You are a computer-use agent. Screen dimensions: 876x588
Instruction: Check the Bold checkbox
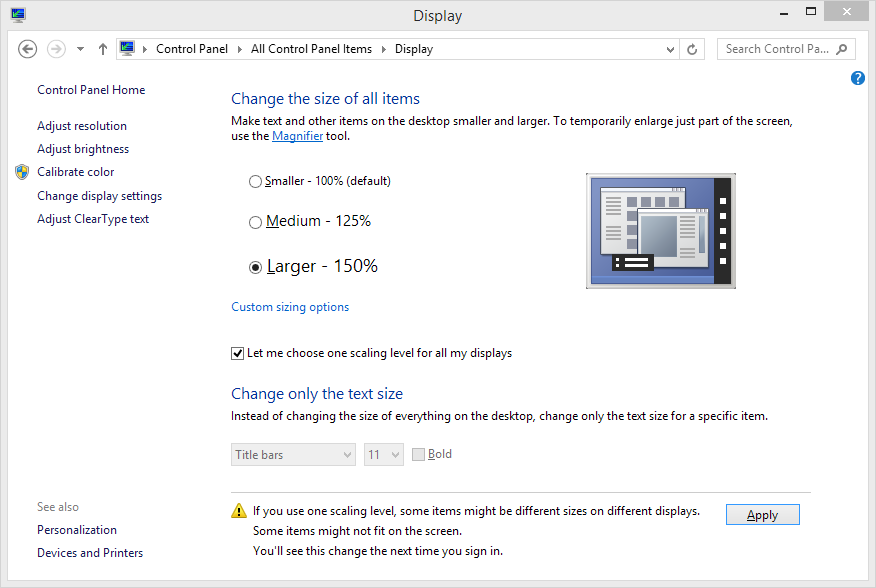pos(418,454)
